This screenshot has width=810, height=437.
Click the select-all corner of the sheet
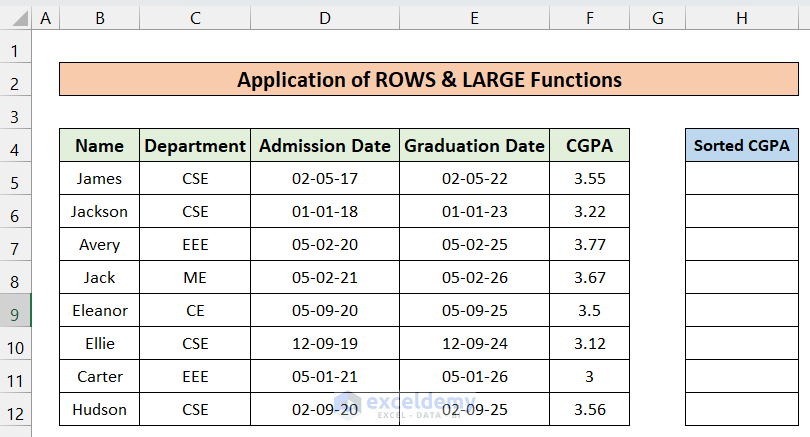[16, 18]
